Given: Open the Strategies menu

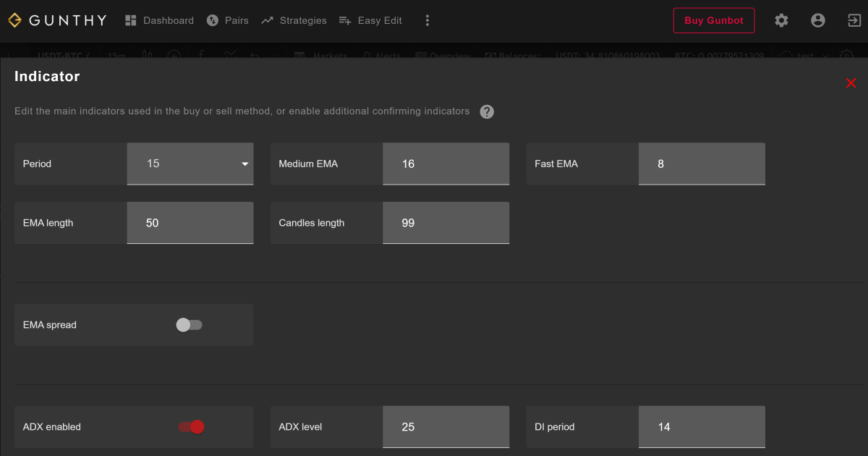Looking at the screenshot, I should [x=294, y=20].
